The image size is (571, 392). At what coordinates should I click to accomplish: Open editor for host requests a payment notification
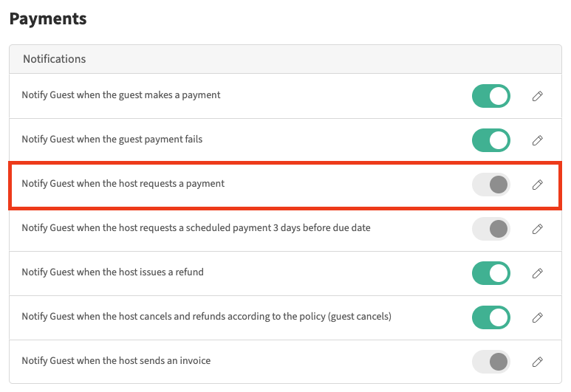point(538,185)
